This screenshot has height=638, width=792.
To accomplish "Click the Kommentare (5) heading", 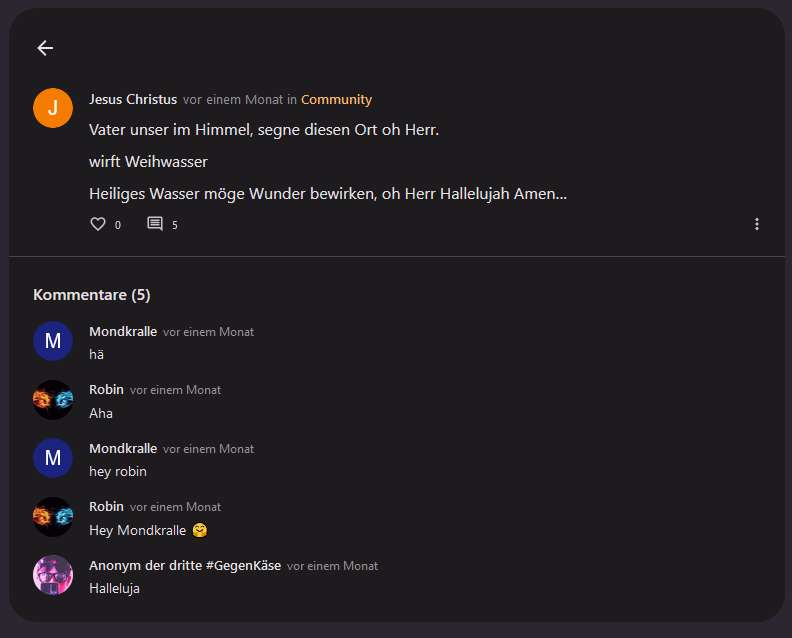I will coord(92,295).
